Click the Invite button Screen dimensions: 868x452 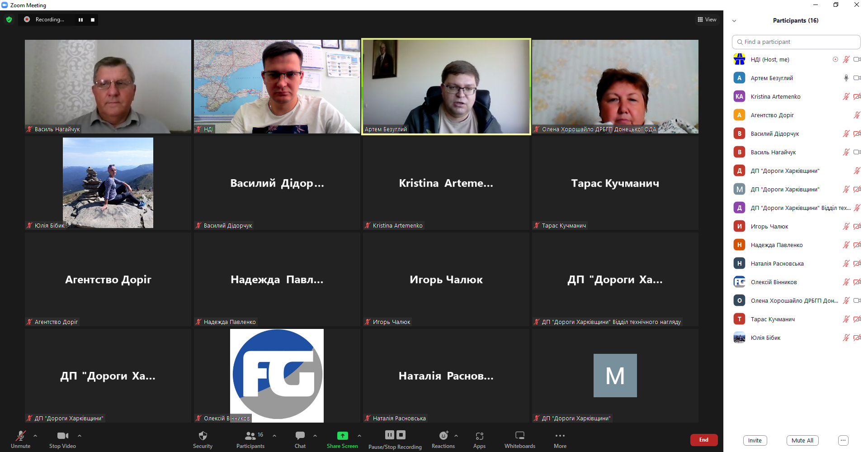755,440
